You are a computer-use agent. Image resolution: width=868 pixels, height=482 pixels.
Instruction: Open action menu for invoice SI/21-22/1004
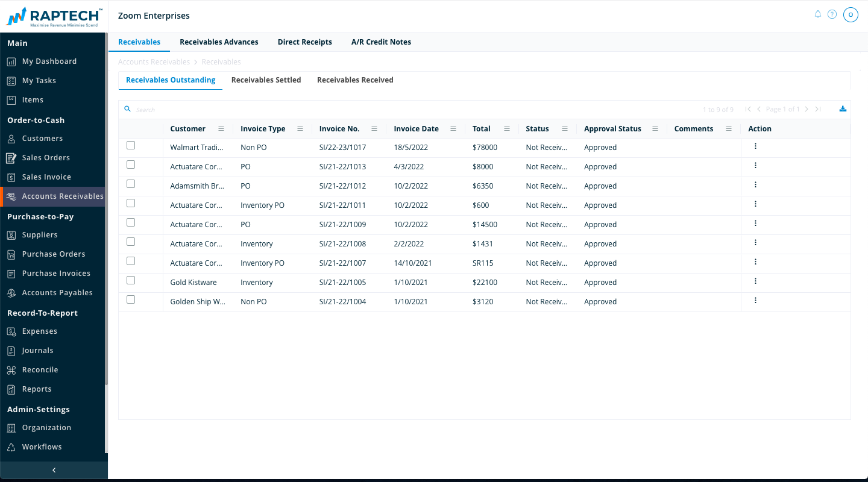coord(755,301)
